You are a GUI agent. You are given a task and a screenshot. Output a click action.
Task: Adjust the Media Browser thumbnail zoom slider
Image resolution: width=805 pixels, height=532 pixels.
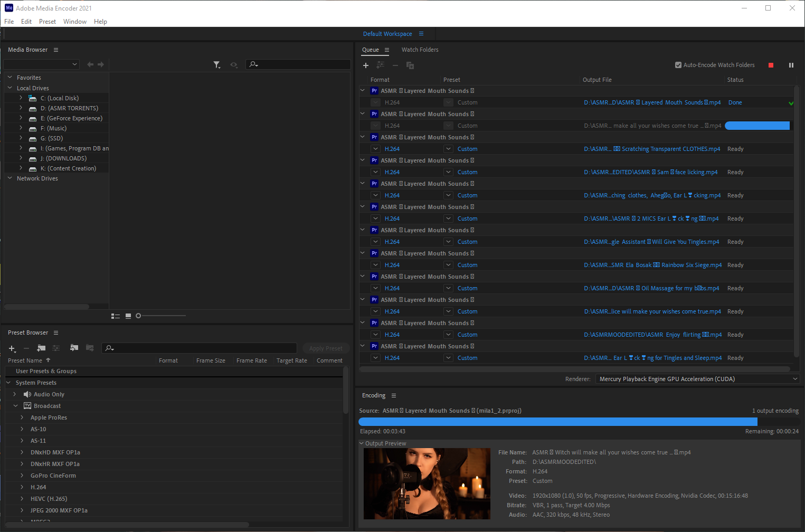coord(138,316)
